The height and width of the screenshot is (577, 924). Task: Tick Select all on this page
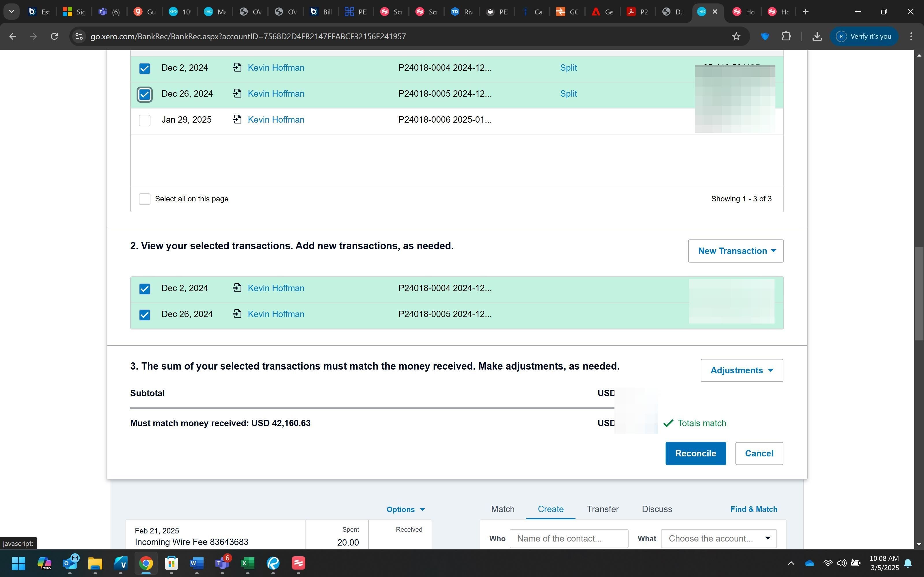tap(144, 199)
